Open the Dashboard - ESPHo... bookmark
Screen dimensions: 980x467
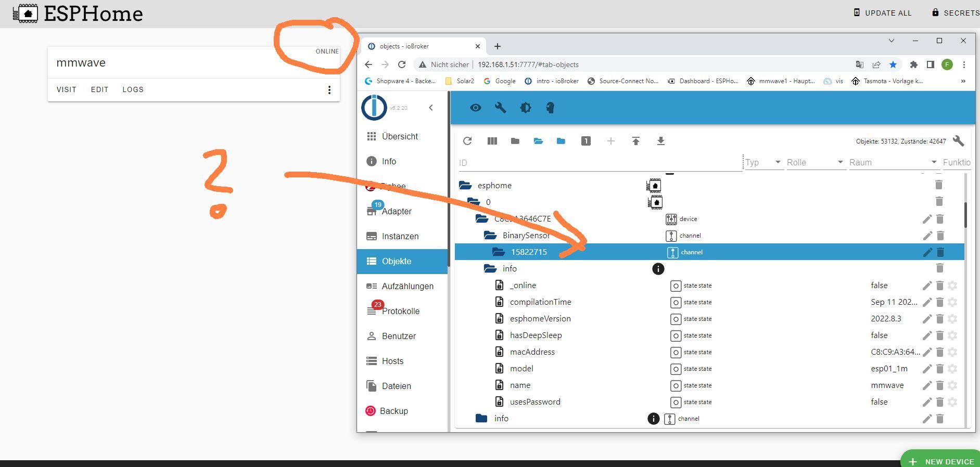(x=703, y=81)
